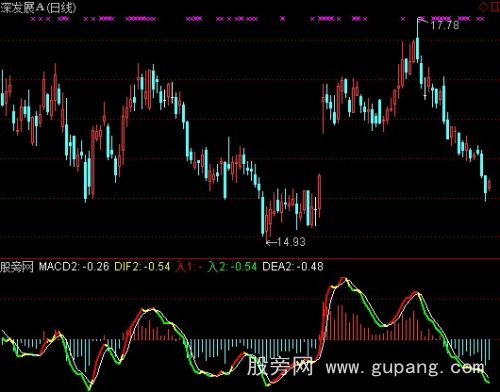Click the last red candlestick on chart

[x=489, y=184]
